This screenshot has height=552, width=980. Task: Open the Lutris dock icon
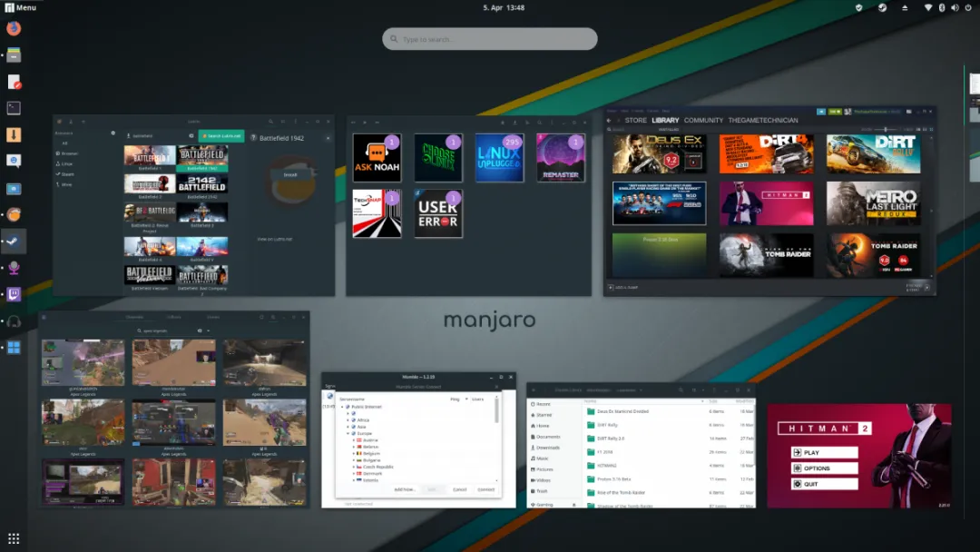14,214
